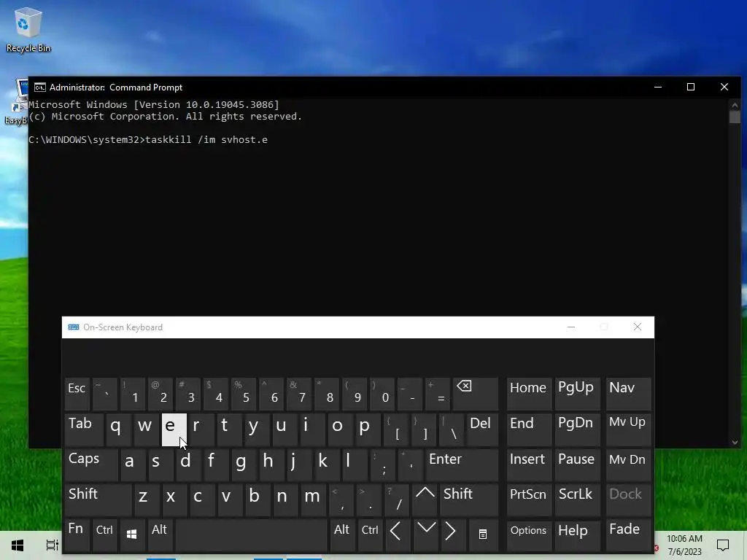Toggle the ScrLk key

tap(576, 499)
